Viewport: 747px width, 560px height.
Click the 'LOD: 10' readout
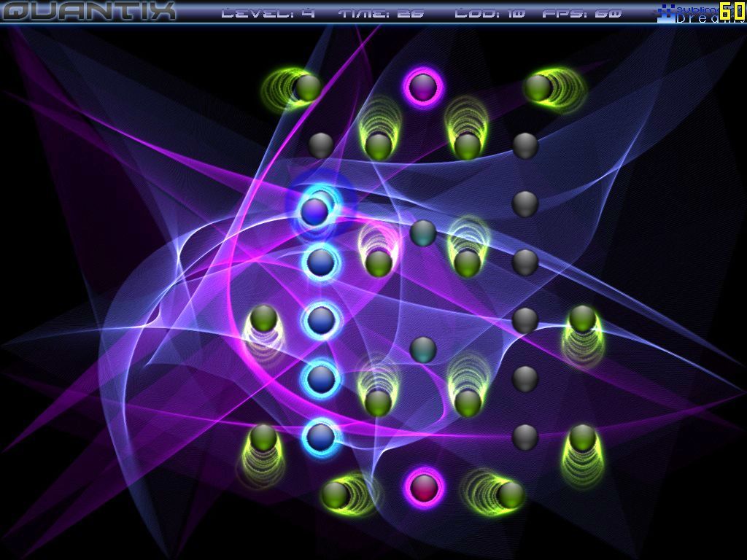489,12
